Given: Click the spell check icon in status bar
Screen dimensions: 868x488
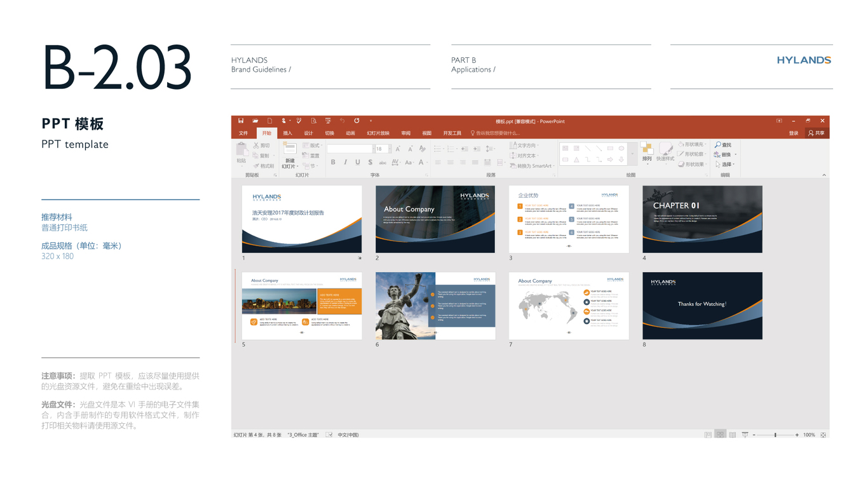Looking at the screenshot, I should 329,435.
